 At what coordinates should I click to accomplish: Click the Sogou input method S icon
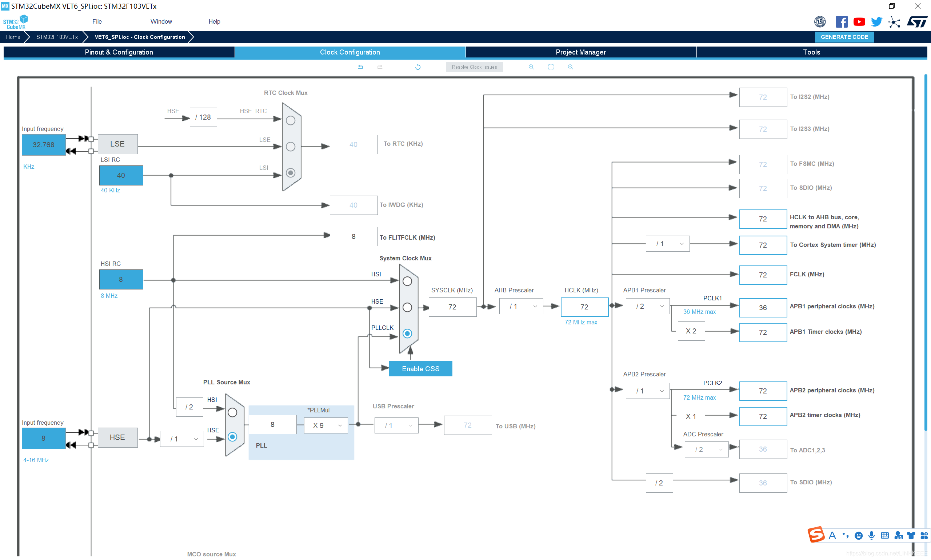(816, 534)
